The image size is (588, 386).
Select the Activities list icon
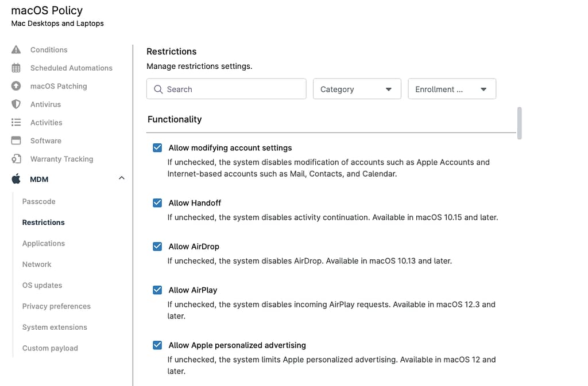coord(17,122)
